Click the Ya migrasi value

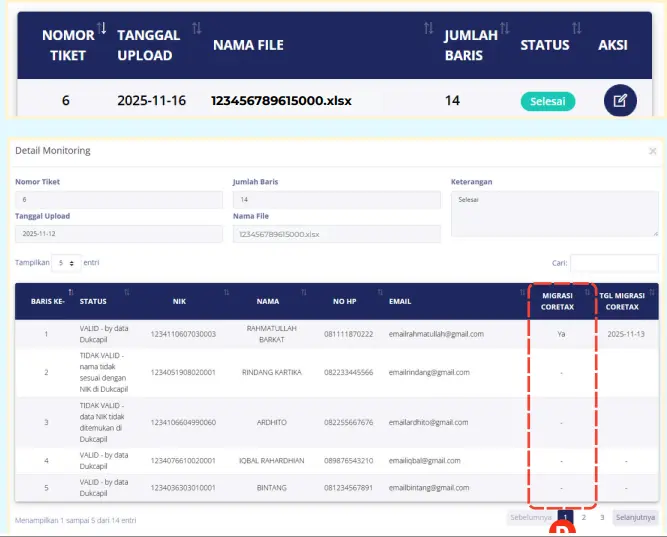(x=561, y=334)
